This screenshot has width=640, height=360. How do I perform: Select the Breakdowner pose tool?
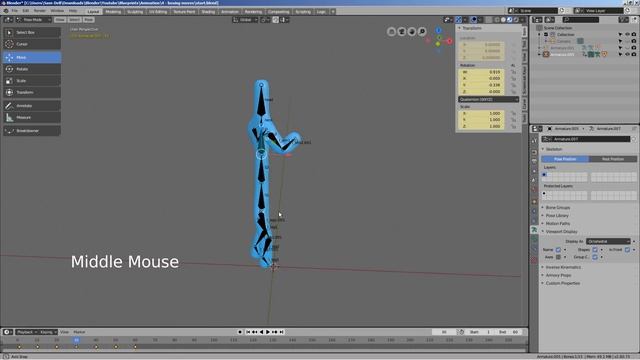tap(32, 131)
